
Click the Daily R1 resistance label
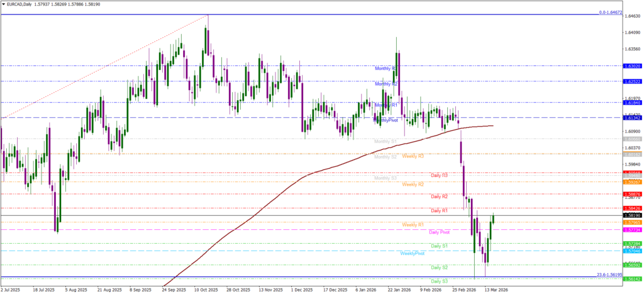439,210
